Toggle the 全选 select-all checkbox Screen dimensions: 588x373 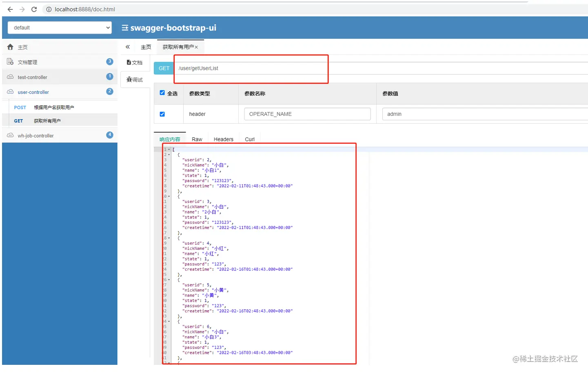click(162, 93)
